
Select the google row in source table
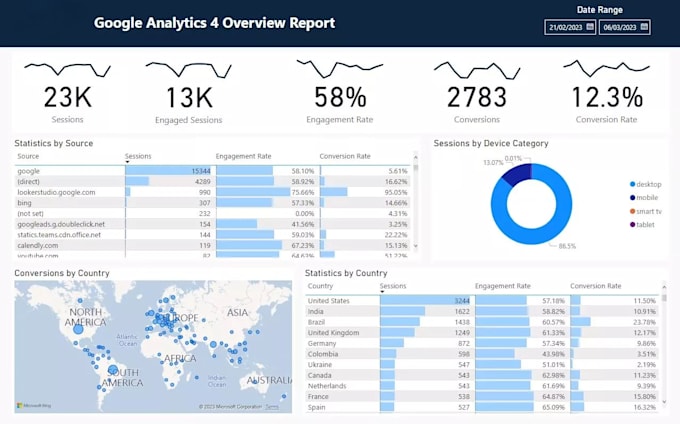tap(212, 171)
